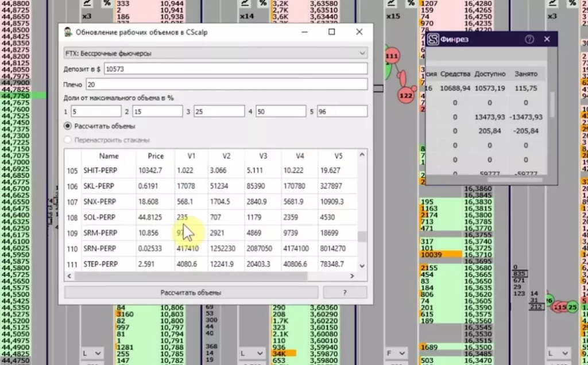Image resolution: width=588 pixels, height=365 pixels.
Task: Close the Финрез panel
Action: click(x=547, y=39)
